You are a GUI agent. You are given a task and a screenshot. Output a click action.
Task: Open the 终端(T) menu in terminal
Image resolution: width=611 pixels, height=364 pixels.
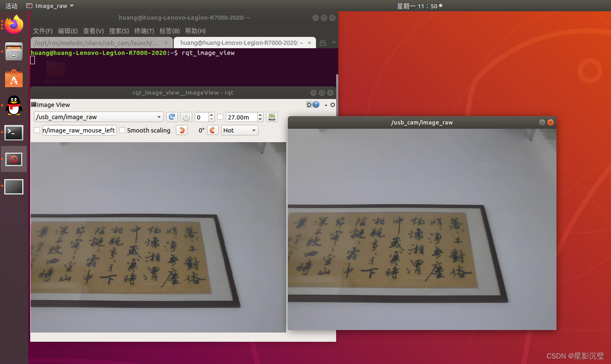pyautogui.click(x=144, y=31)
